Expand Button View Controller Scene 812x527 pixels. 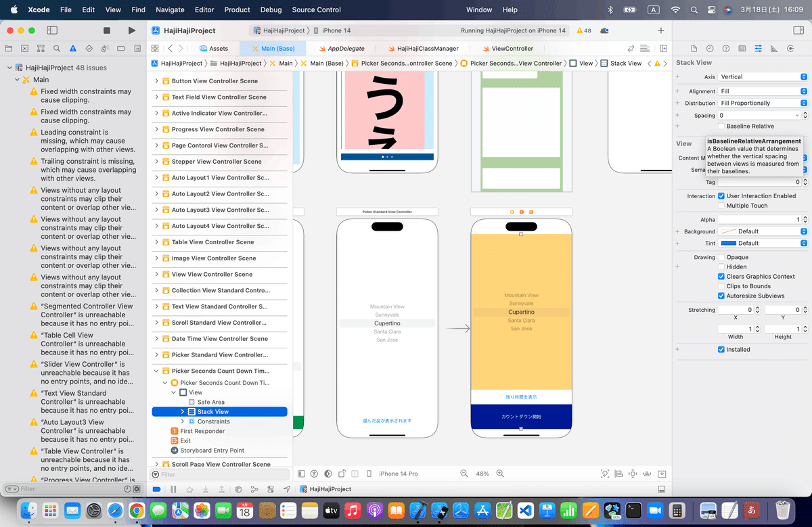pos(156,81)
